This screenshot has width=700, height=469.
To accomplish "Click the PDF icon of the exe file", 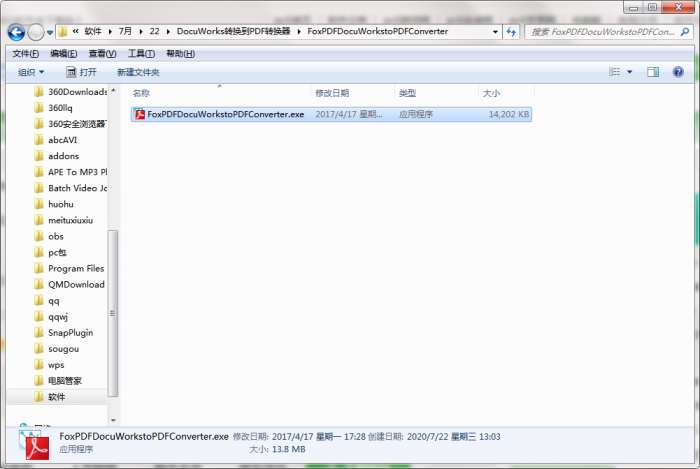I will pyautogui.click(x=140, y=114).
